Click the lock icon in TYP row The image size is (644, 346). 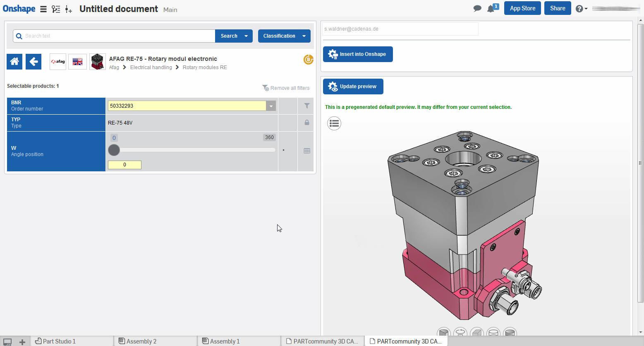307,123
